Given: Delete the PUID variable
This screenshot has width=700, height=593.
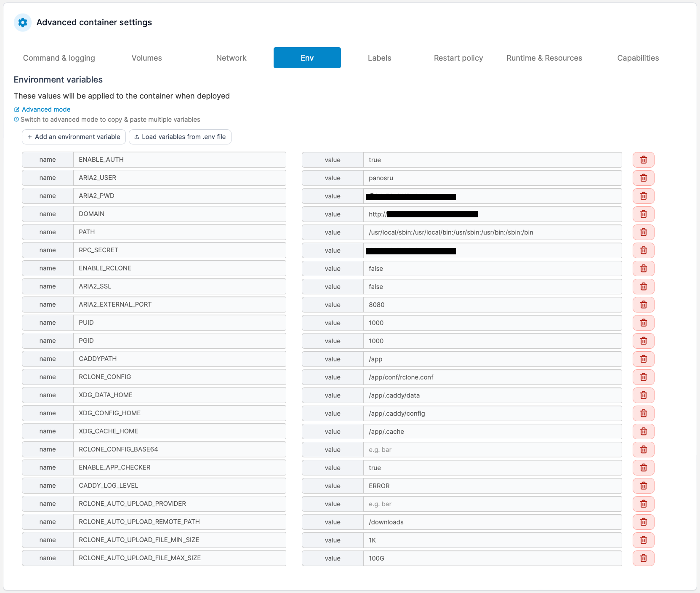Looking at the screenshot, I should pos(643,323).
